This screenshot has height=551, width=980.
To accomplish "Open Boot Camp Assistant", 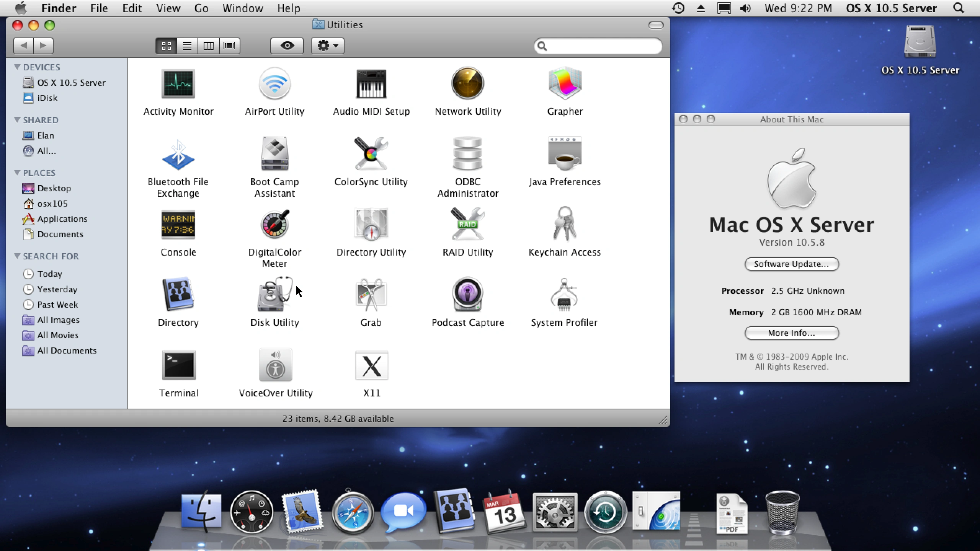I will click(x=275, y=154).
